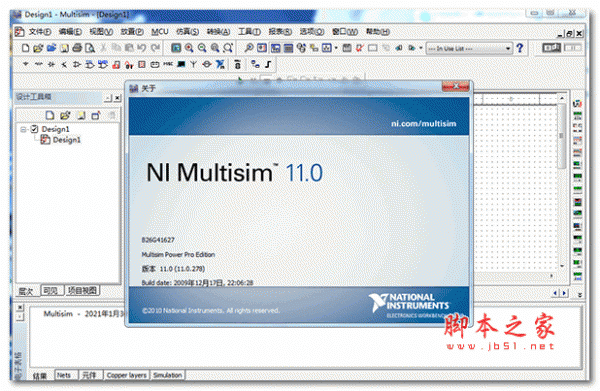Viewport: 600px width, 391px height.
Task: Click the horizontal scrollbar right arrow of canvas
Action: tap(551, 275)
